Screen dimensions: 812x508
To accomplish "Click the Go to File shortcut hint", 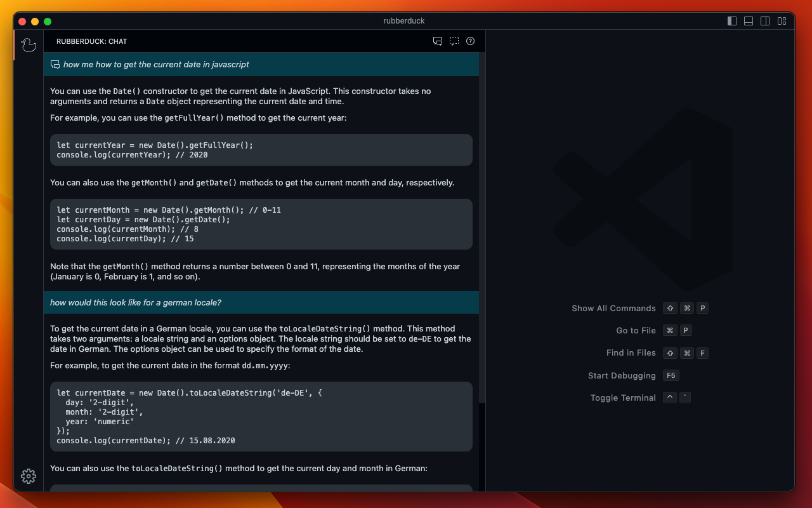I will pos(636,331).
